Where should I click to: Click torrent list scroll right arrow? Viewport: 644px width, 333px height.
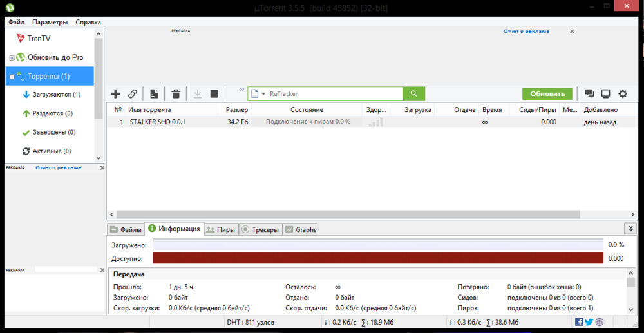point(632,214)
